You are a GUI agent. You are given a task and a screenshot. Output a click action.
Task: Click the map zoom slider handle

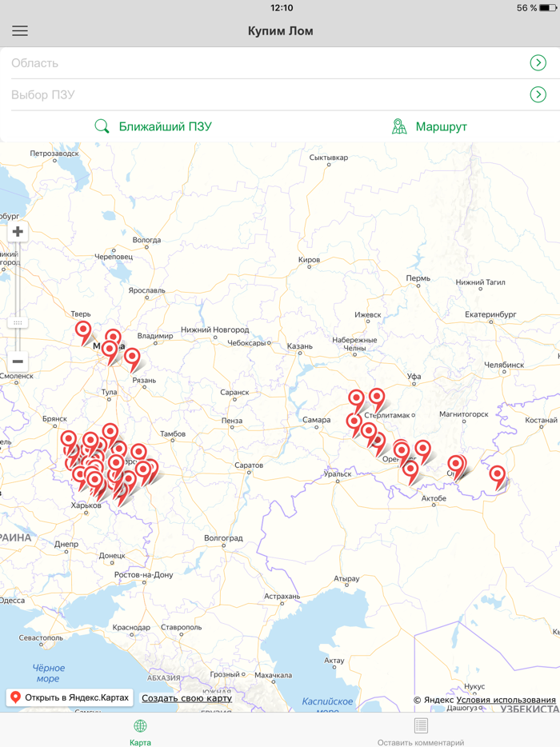pos(18,322)
